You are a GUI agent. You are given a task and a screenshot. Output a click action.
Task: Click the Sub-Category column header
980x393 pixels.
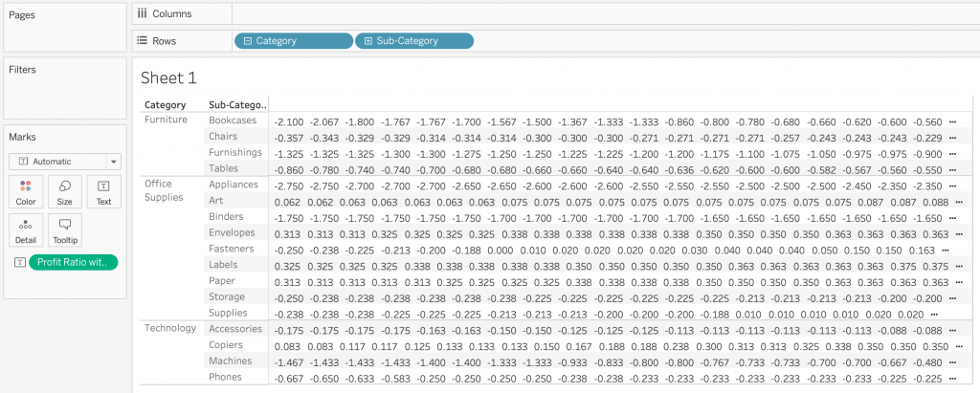click(237, 104)
